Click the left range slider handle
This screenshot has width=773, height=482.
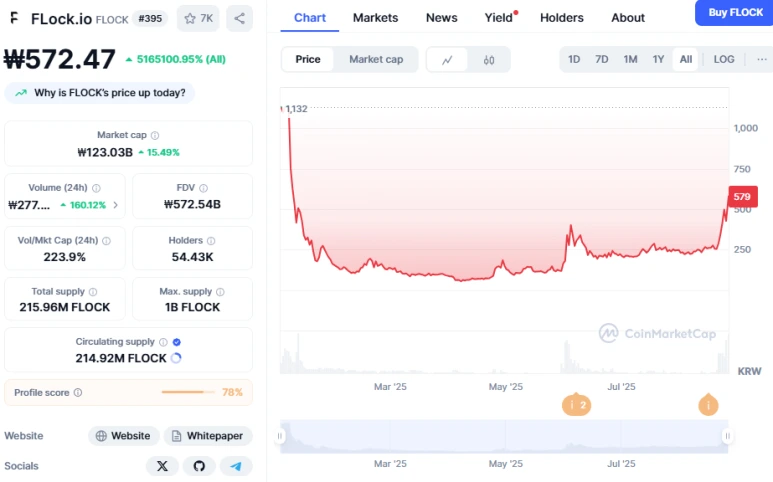pos(281,436)
